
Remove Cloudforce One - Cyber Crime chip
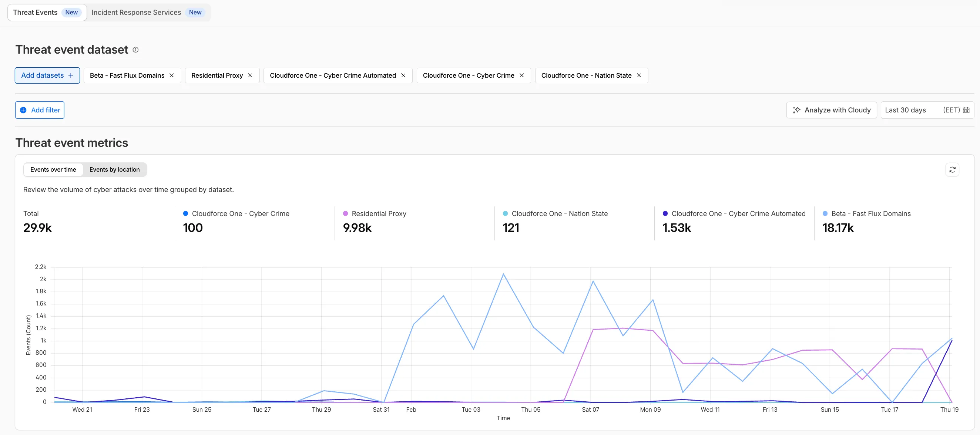[521, 75]
